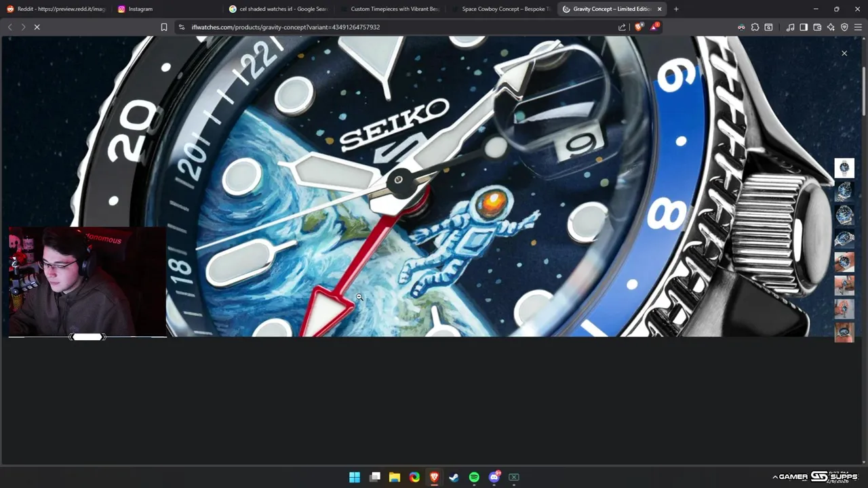Open Spotify from the taskbar
The height and width of the screenshot is (488, 868).
point(474,477)
